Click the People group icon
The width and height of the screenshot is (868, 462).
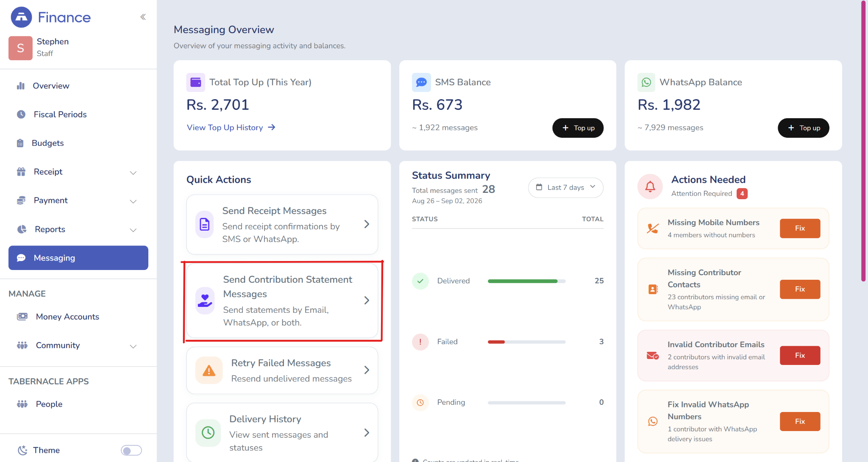pyautogui.click(x=22, y=404)
